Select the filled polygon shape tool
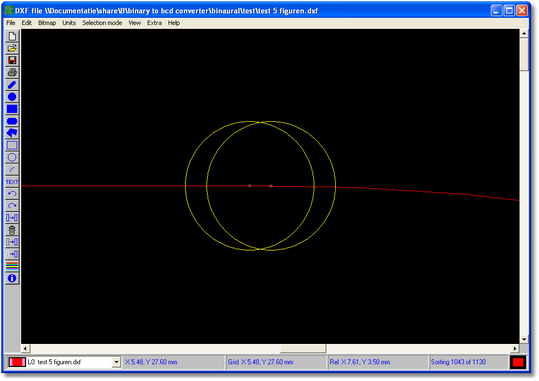Image resolution: width=539 pixels, height=381 pixels. 12,133
